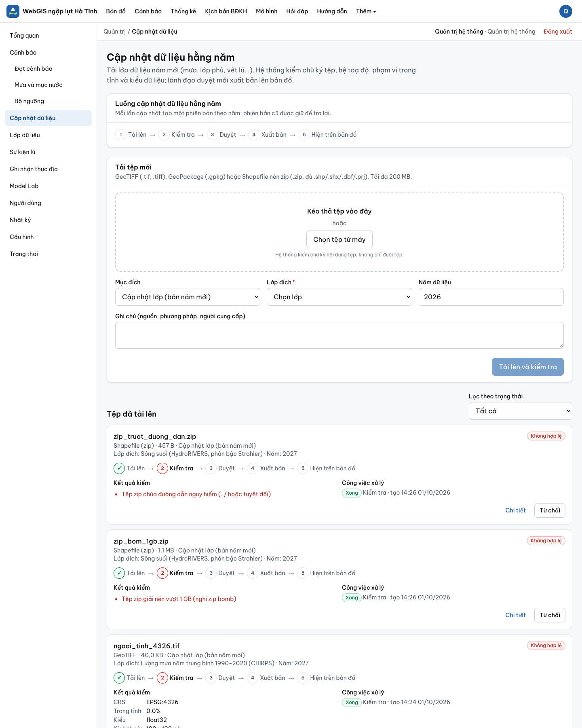Click Đăng xuất link
Viewport: 582px width, 728px height.
click(x=558, y=32)
